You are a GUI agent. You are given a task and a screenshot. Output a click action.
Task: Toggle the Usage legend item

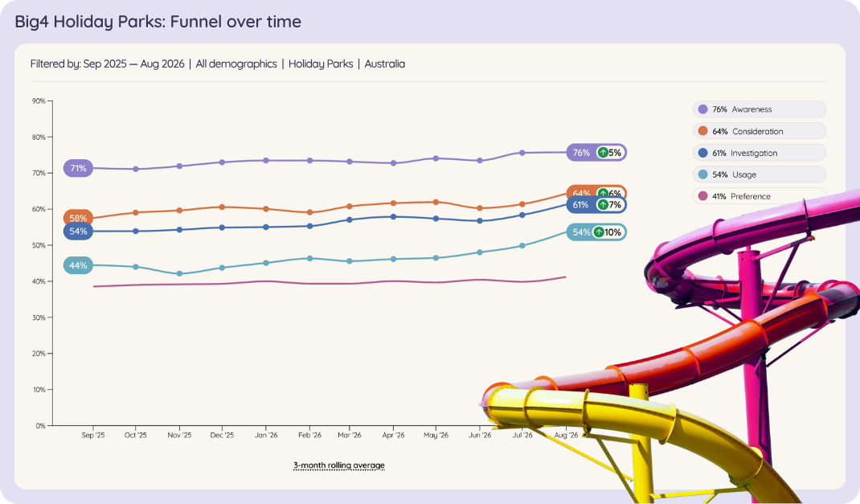759,174
